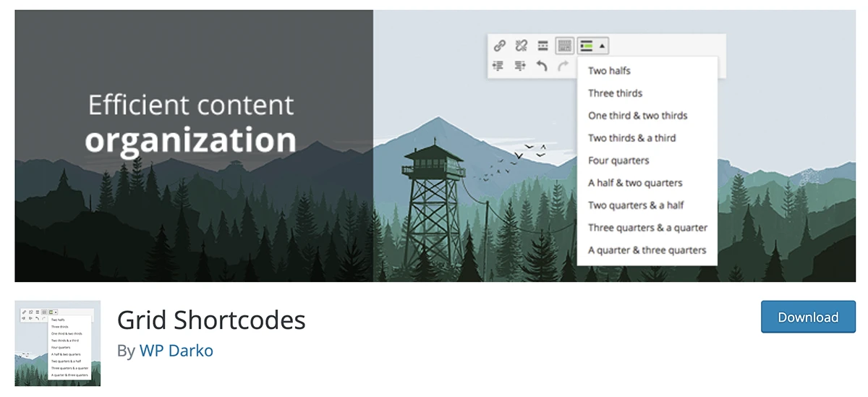Click the greyed redo arrow icon
This screenshot has width=868, height=397.
coord(563,66)
